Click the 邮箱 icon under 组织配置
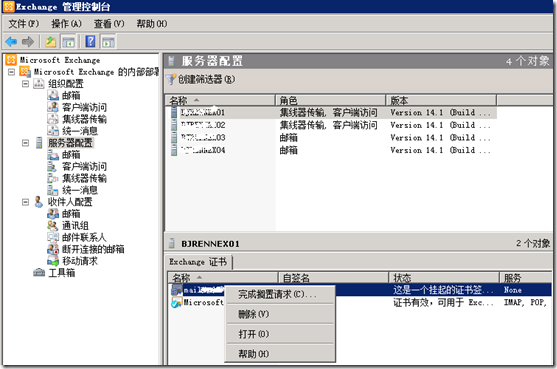 (x=53, y=95)
